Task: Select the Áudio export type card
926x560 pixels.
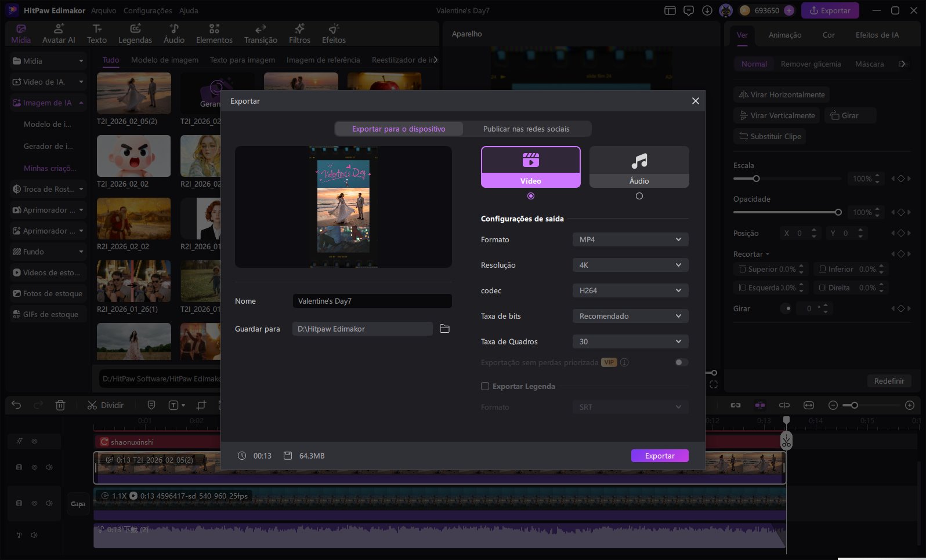Action: pyautogui.click(x=639, y=166)
